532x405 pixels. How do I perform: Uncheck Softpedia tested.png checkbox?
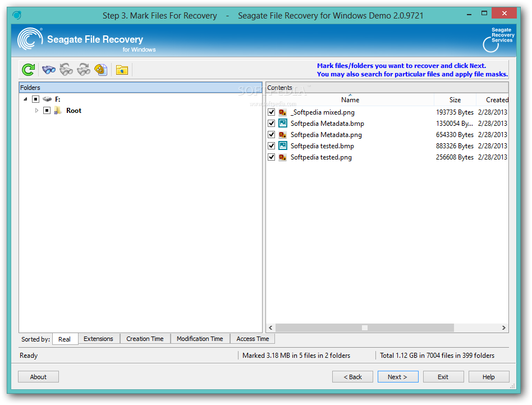click(272, 157)
